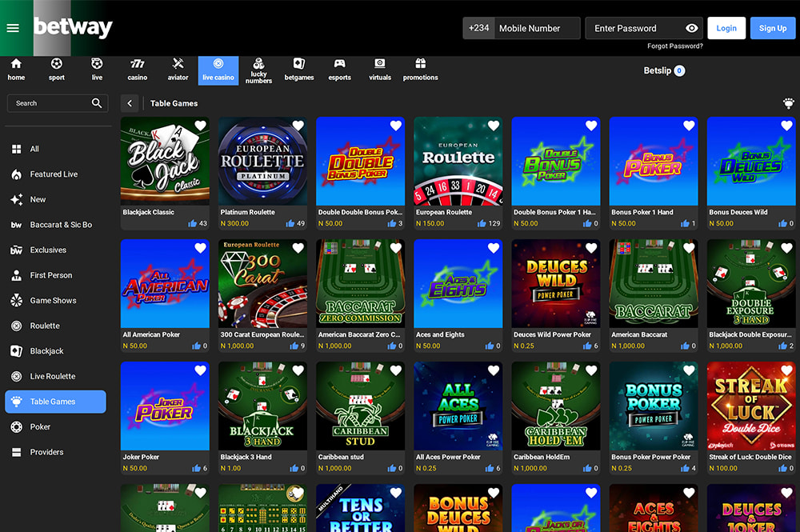Favorite Blackjack Classic heart
Image resolution: width=800 pixels, height=532 pixels.
pos(200,126)
